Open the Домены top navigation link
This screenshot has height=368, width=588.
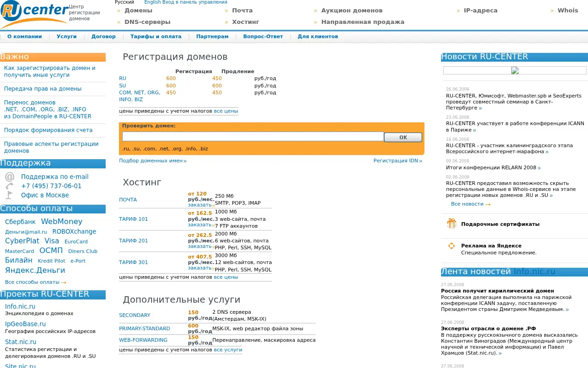pyautogui.click(x=138, y=10)
